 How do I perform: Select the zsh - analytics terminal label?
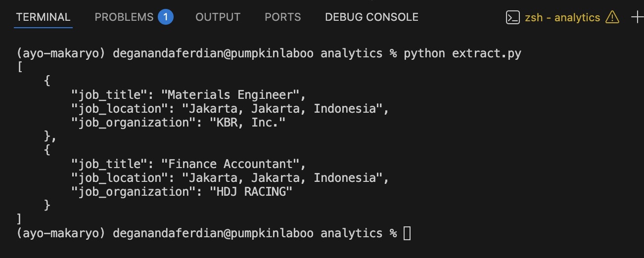(x=562, y=18)
